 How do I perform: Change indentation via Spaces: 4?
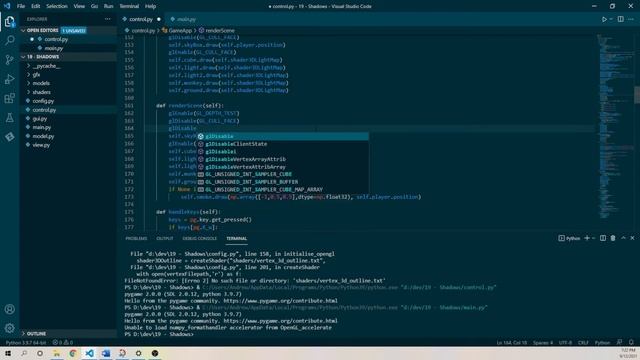coord(543,342)
